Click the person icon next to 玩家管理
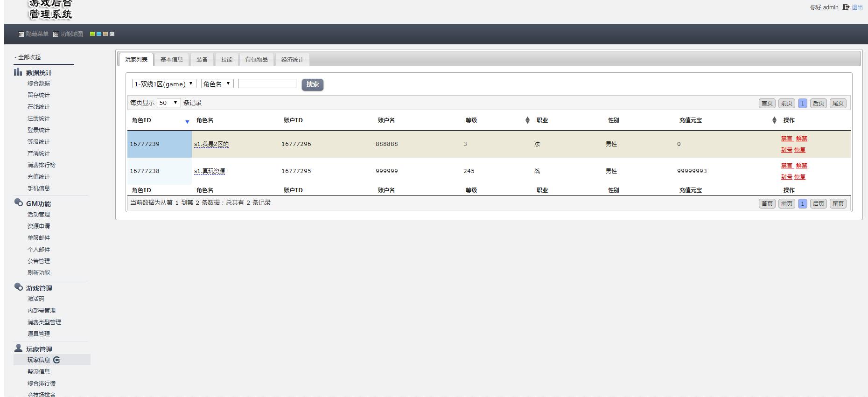 [x=18, y=348]
